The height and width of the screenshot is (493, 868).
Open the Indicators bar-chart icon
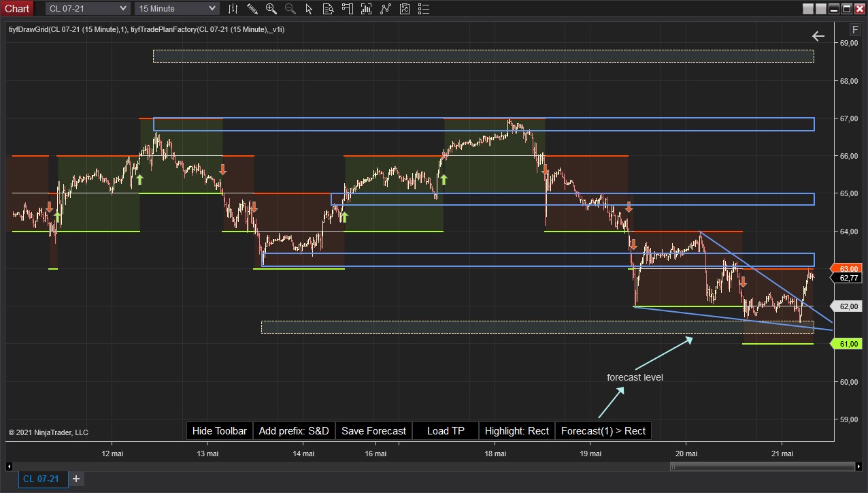click(367, 8)
